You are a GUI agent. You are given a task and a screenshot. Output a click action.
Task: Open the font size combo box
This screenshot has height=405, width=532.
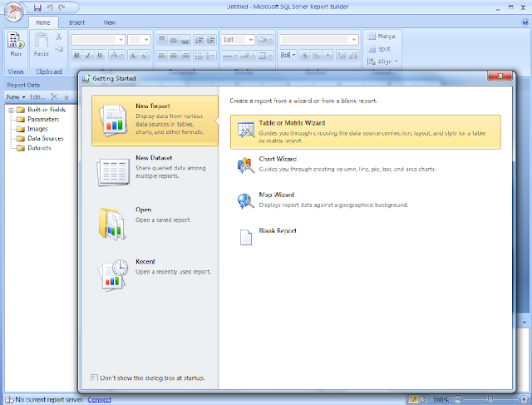click(139, 40)
